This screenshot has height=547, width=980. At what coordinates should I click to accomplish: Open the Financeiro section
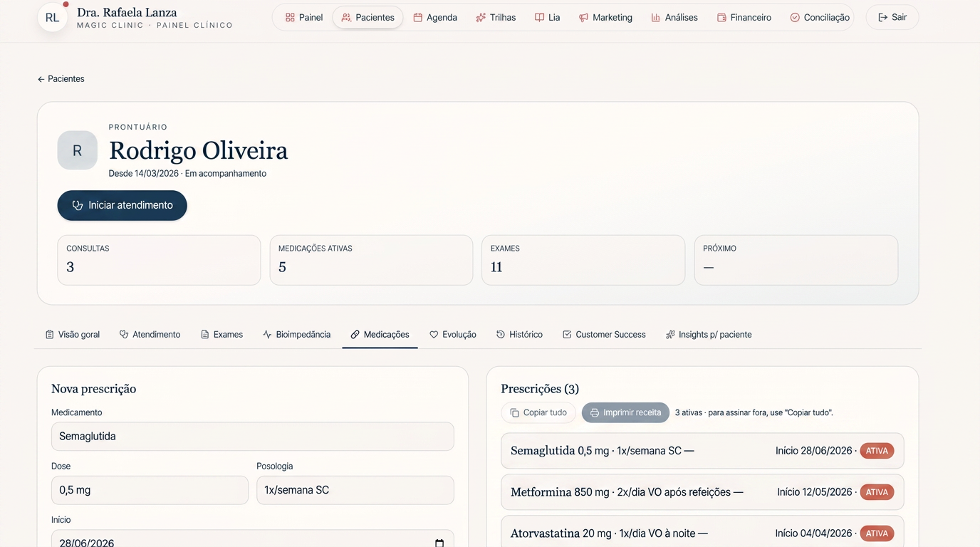click(744, 17)
